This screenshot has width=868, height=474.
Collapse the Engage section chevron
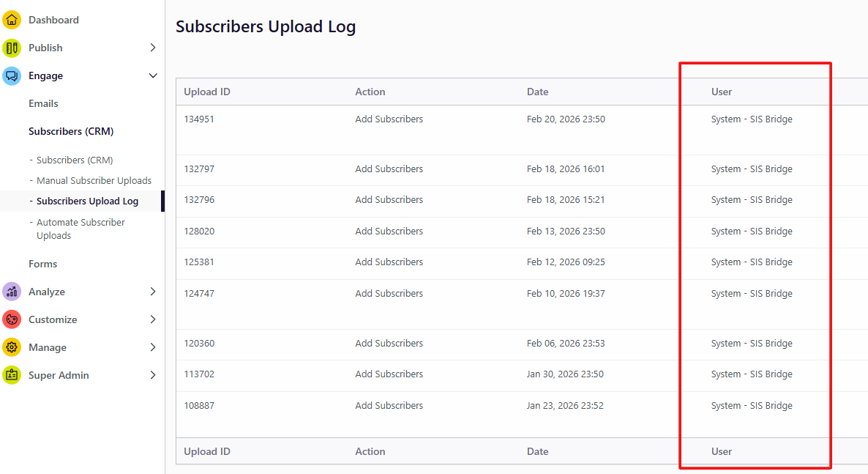pyautogui.click(x=153, y=75)
